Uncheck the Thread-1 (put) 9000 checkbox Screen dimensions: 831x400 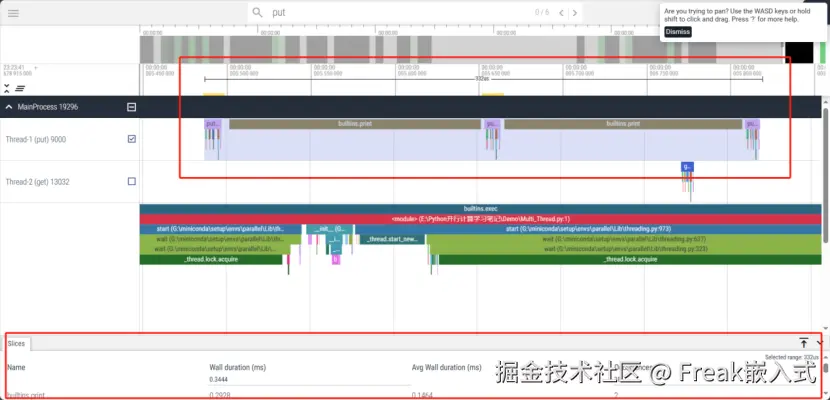point(132,139)
